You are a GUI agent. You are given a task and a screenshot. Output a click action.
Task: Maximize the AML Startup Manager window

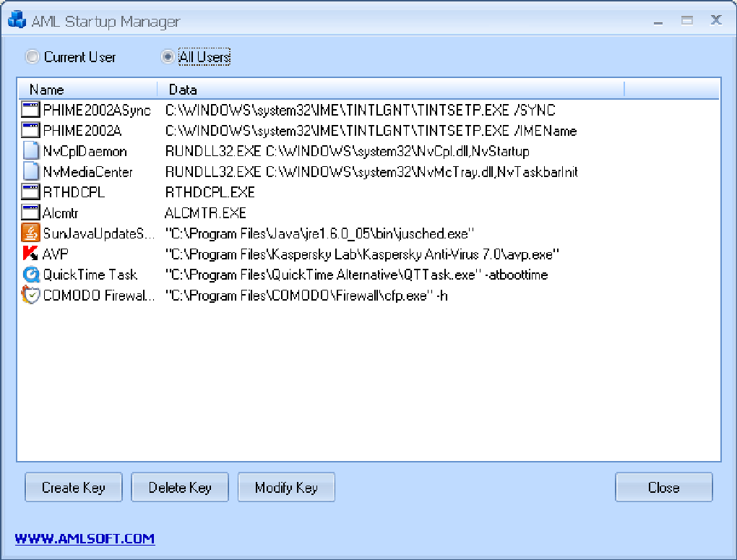pyautogui.click(x=686, y=20)
